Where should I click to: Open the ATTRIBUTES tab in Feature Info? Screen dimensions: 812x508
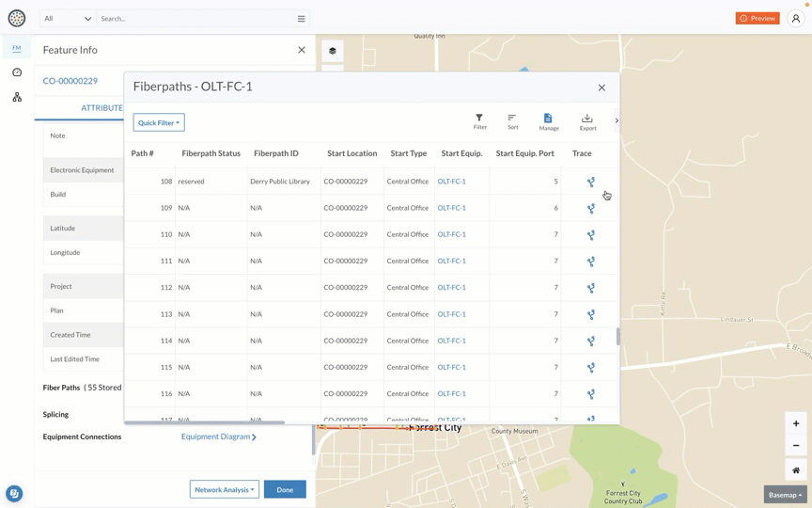tap(101, 108)
